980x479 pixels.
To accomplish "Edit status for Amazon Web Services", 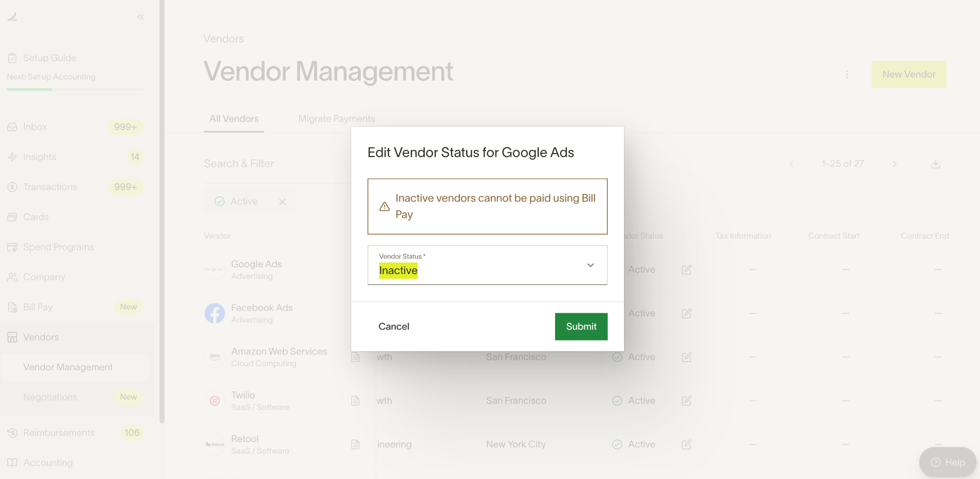I will [687, 357].
